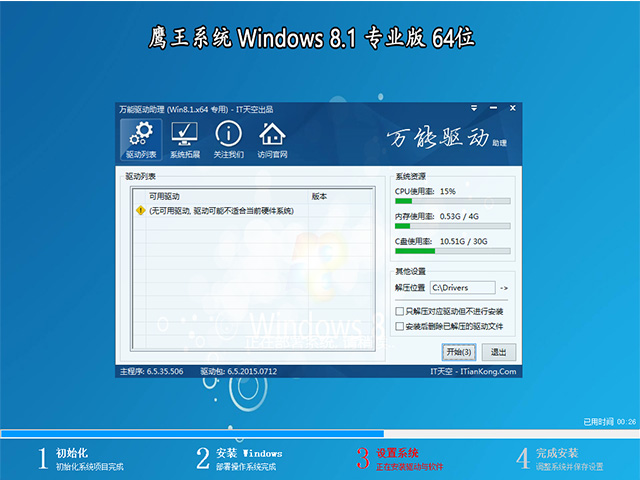Open the 系统拓展 monitor icon
The image size is (640, 480).
[184, 140]
